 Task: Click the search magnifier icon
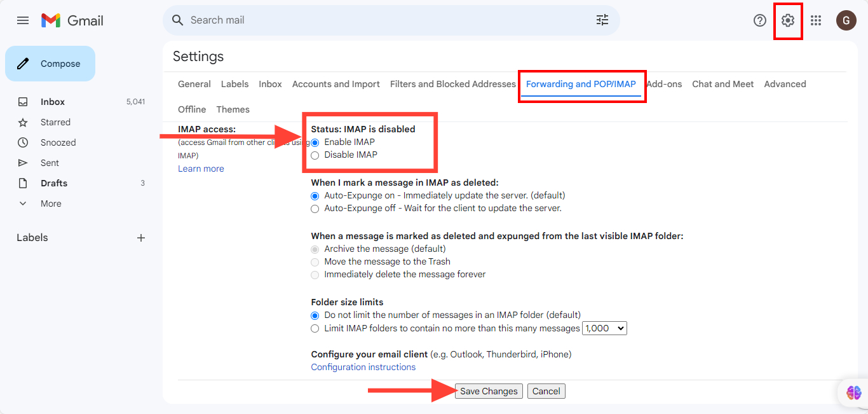(x=178, y=20)
